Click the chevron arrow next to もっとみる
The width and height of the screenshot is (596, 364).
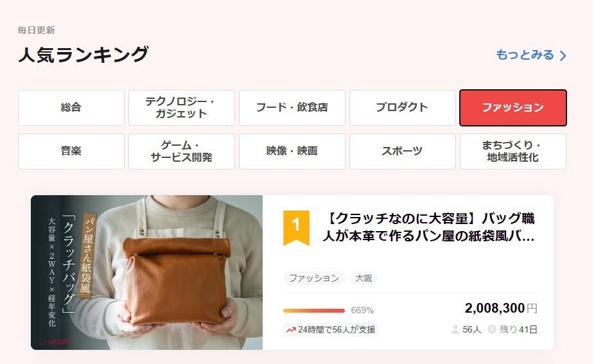[563, 56]
